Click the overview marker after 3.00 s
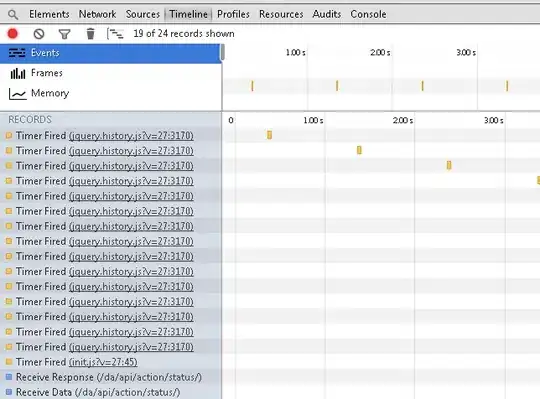The height and width of the screenshot is (399, 540). 507,86
